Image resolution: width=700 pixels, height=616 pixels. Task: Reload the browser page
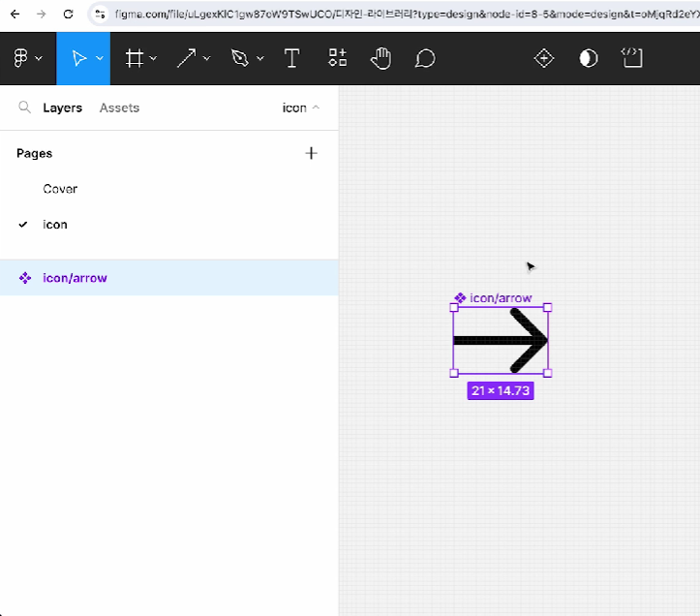click(68, 14)
